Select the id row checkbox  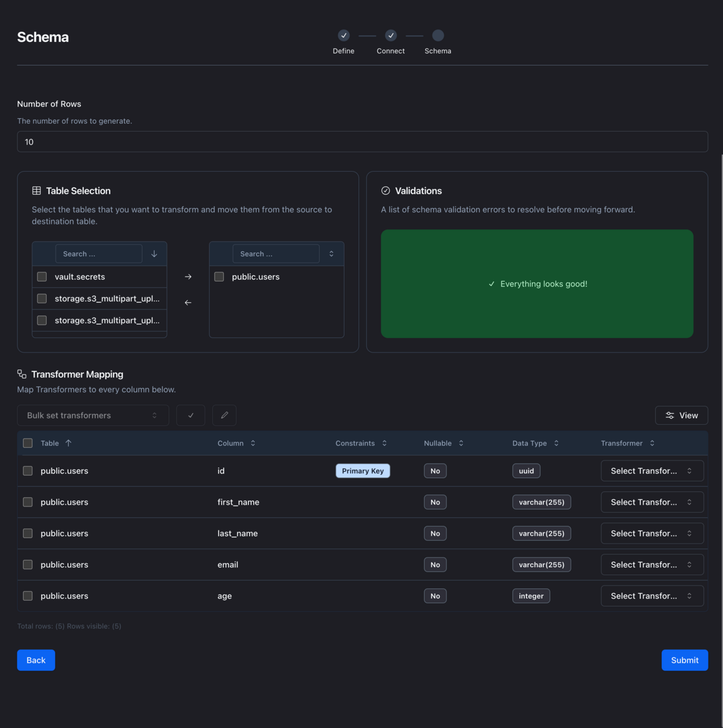[28, 471]
